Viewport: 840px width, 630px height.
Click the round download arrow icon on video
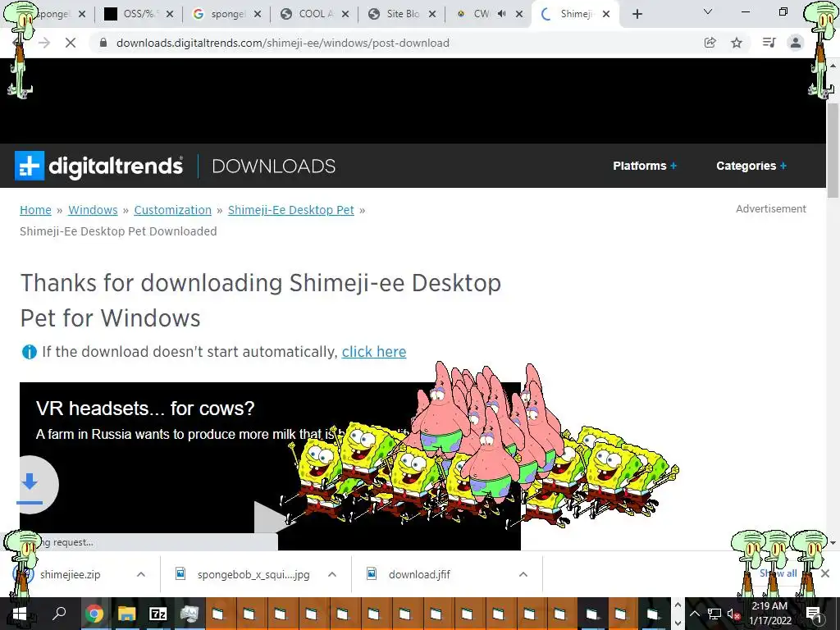[30, 485]
